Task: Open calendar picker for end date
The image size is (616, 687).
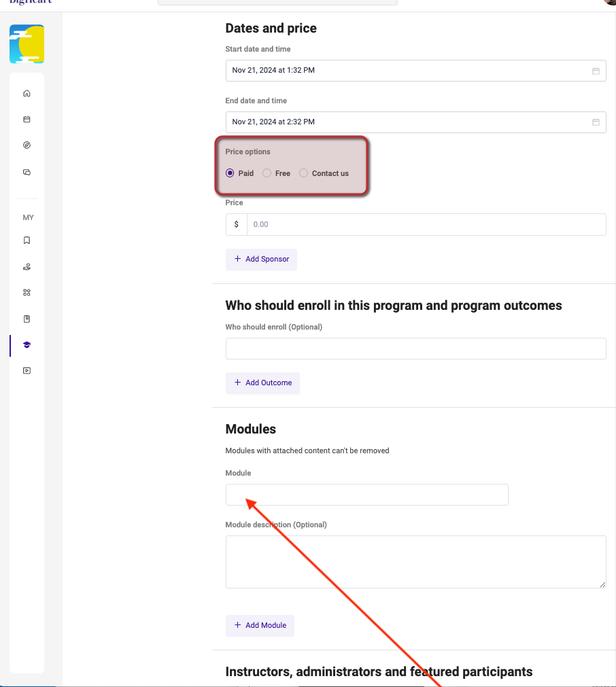Action: 596,122
